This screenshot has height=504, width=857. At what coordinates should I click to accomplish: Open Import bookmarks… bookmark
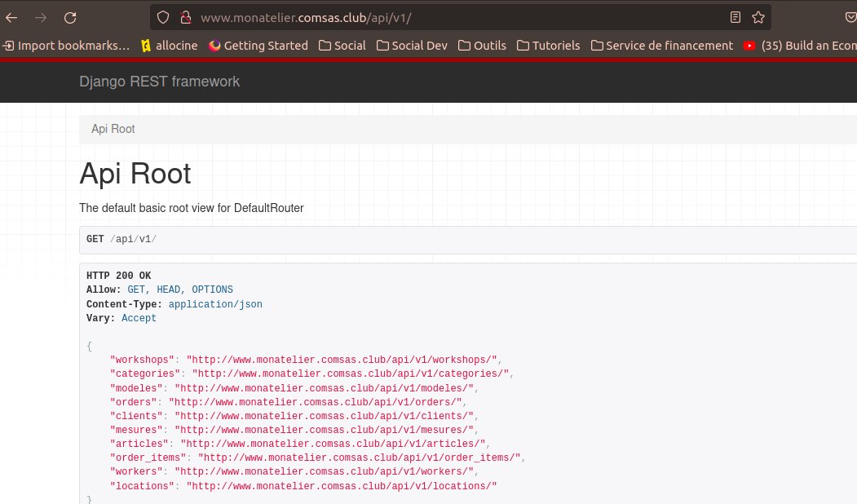point(66,46)
